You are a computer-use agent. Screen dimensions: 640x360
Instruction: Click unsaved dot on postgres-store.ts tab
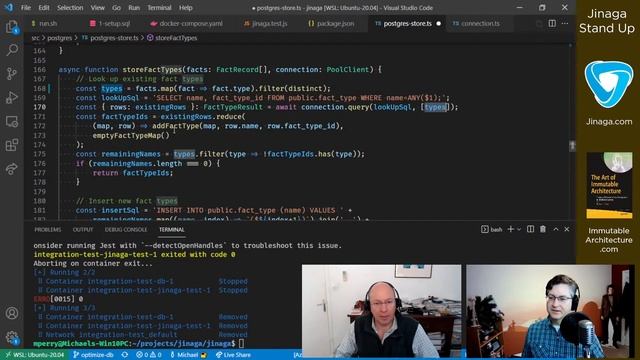coord(438,24)
